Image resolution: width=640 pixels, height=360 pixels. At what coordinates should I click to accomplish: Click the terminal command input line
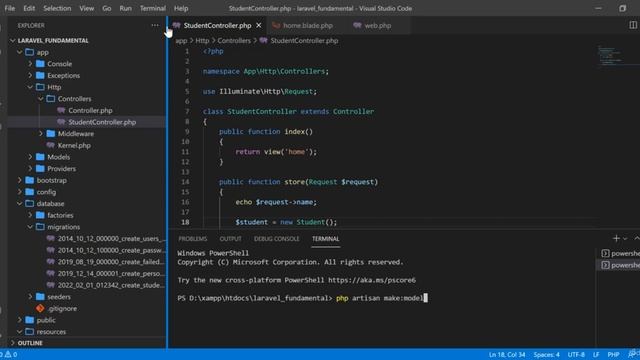pyautogui.click(x=302, y=298)
